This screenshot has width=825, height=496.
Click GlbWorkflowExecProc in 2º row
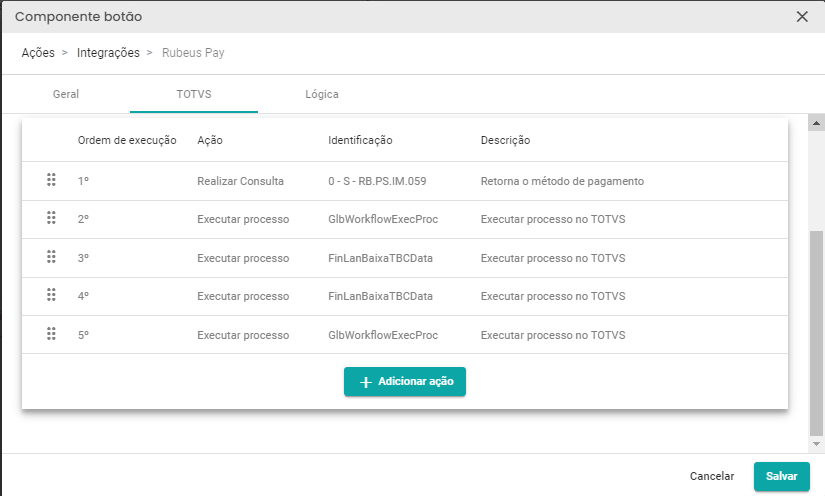point(383,219)
